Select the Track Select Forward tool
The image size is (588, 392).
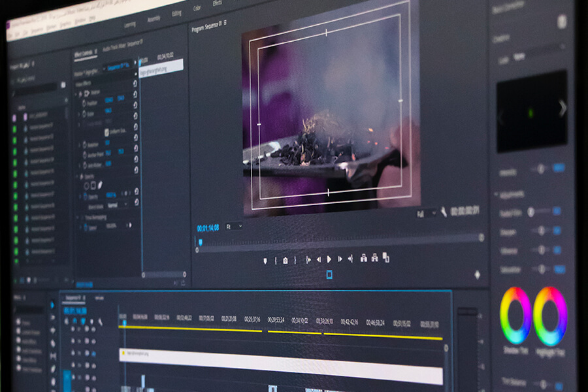[52, 318]
